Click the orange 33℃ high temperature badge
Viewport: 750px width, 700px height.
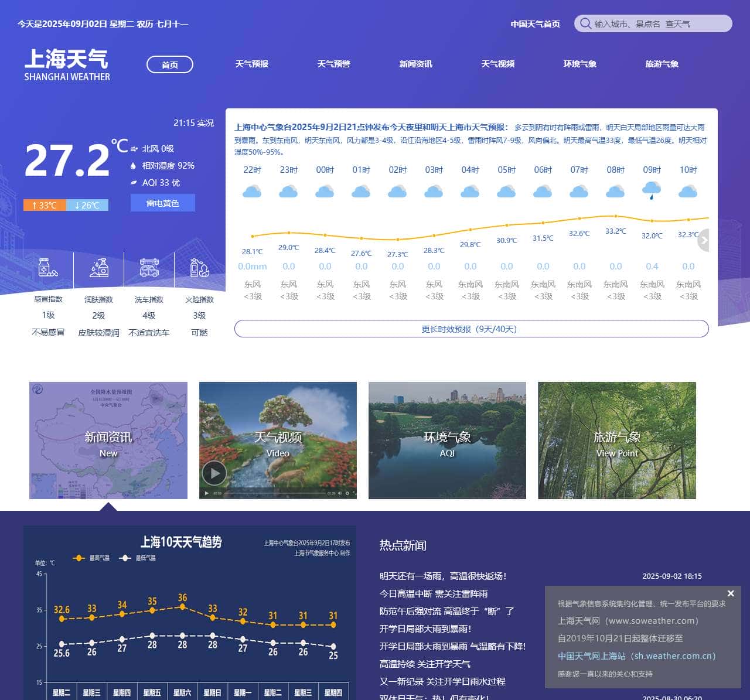coord(45,205)
